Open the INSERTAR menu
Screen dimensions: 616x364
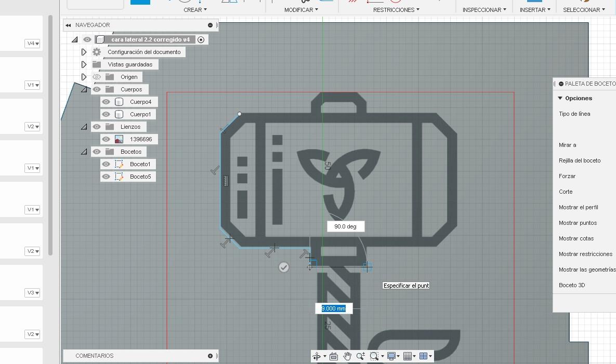tap(535, 10)
